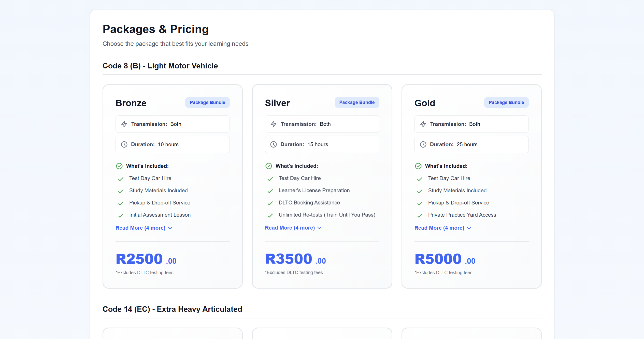Click the checkmark beside Private Practice Yard Access
Screen dimensions: 644x339
tap(419, 215)
